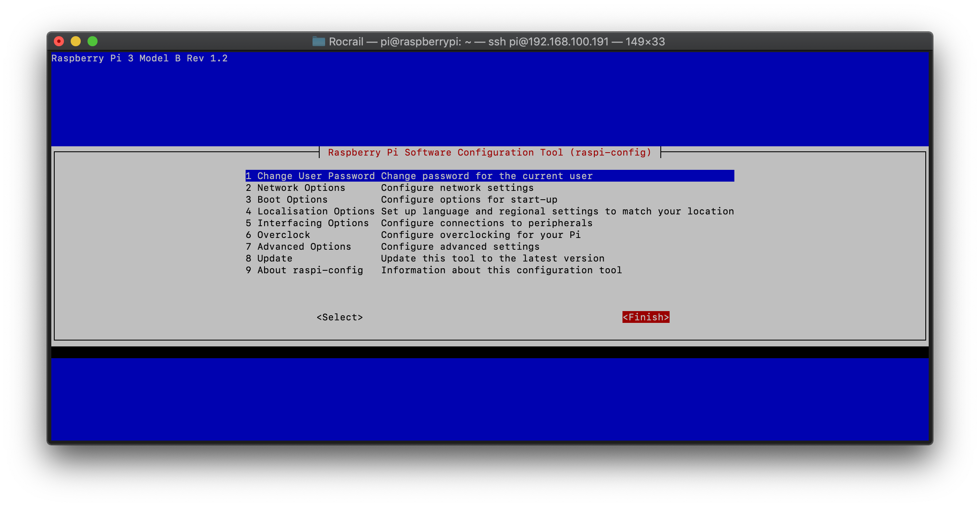Click 'Configure network settings' description
The width and height of the screenshot is (980, 507).
457,188
